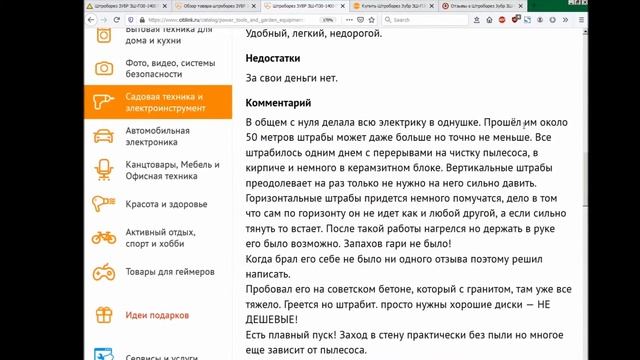This screenshot has height=360, width=640.
Task: Close the first browser tab
Action: tap(164, 6)
